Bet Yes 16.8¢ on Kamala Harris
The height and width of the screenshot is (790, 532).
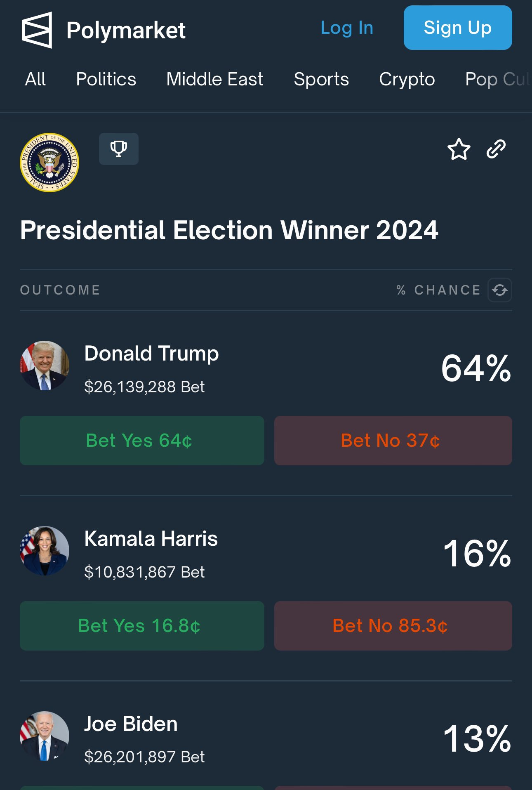click(142, 626)
